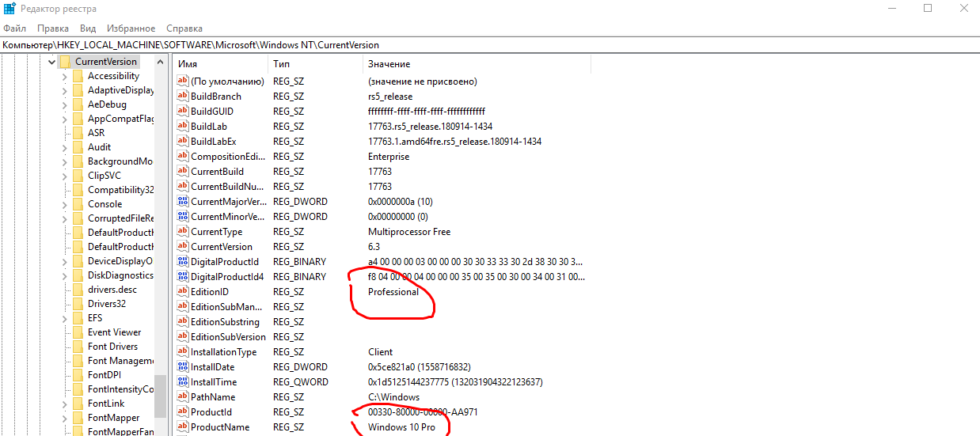Image resolution: width=980 pixels, height=436 pixels.
Task: Select the CurrentBuild value name
Action: coord(217,172)
